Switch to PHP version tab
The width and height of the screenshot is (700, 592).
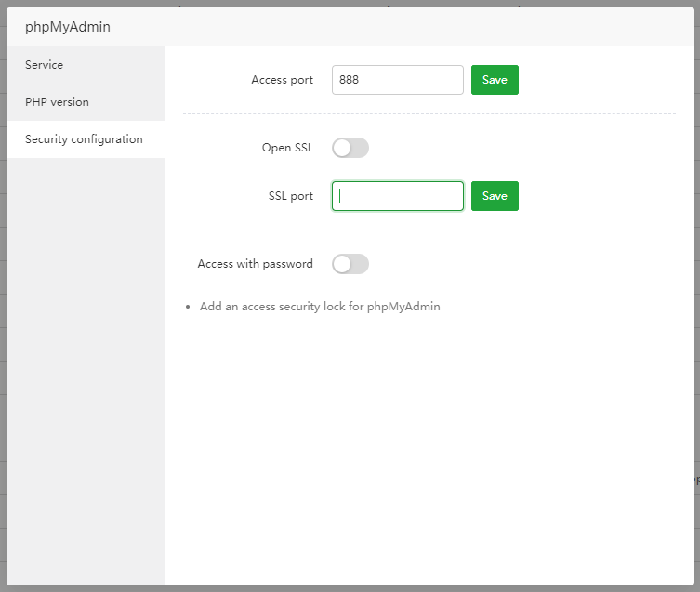coord(86,102)
